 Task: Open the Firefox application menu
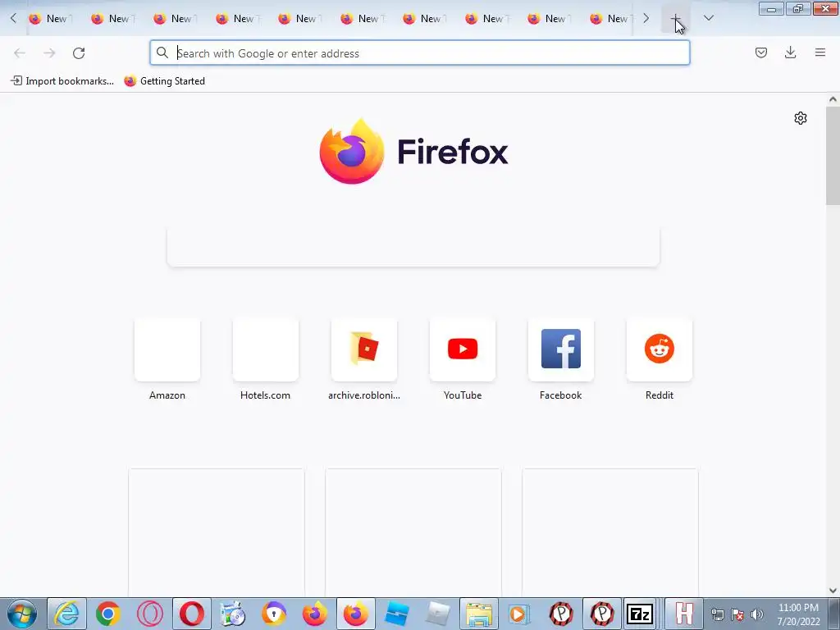[820, 52]
